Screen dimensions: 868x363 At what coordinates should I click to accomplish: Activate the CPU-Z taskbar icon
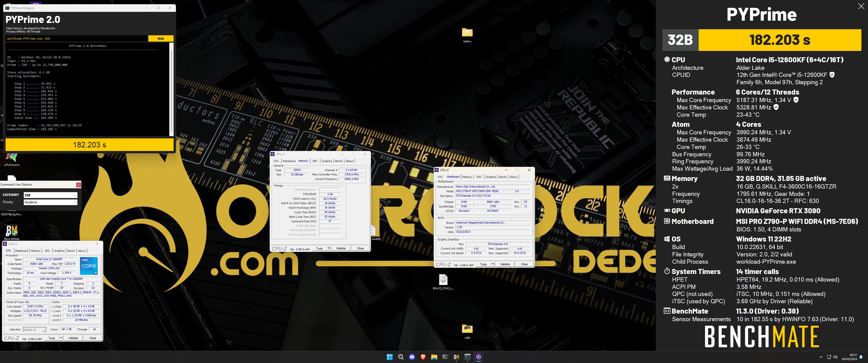click(478, 357)
